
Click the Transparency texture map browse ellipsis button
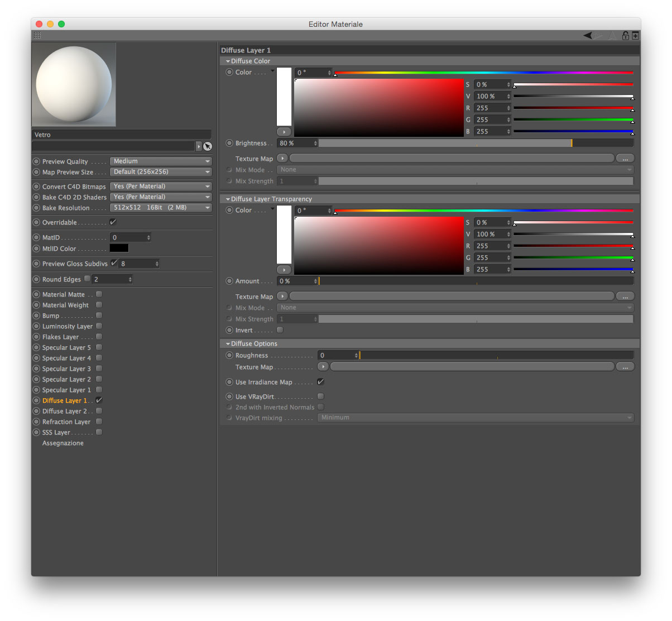point(625,297)
